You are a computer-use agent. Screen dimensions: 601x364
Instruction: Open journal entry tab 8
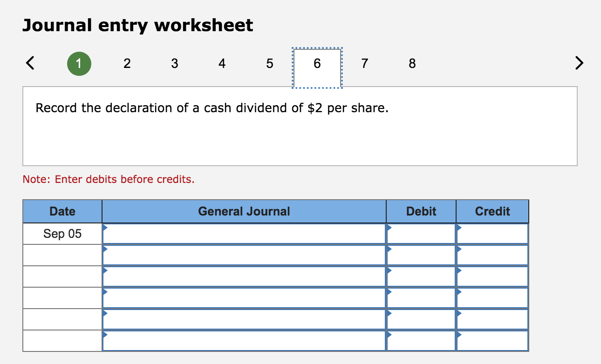pos(412,63)
